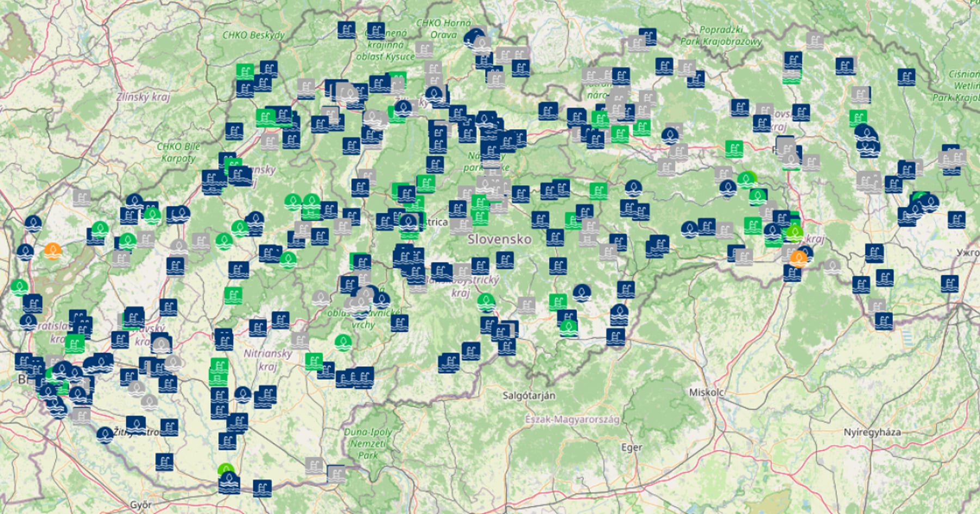Select the isolated blue pool marker north of Győr
The height and width of the screenshot is (514, 980).
[x=164, y=462]
